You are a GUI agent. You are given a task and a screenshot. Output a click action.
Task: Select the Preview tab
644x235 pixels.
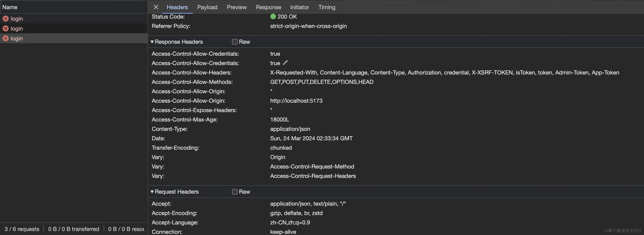tap(236, 7)
